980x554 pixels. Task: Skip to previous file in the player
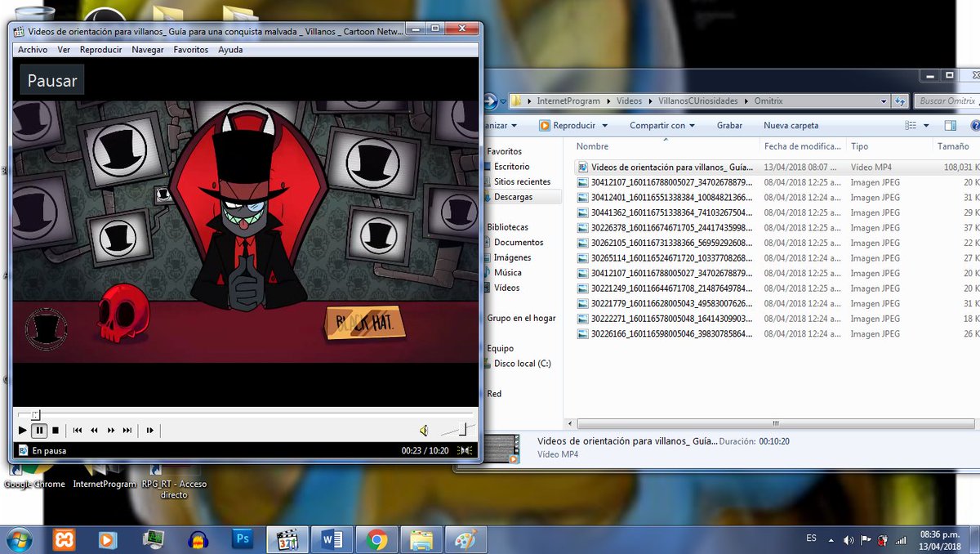pos(78,430)
